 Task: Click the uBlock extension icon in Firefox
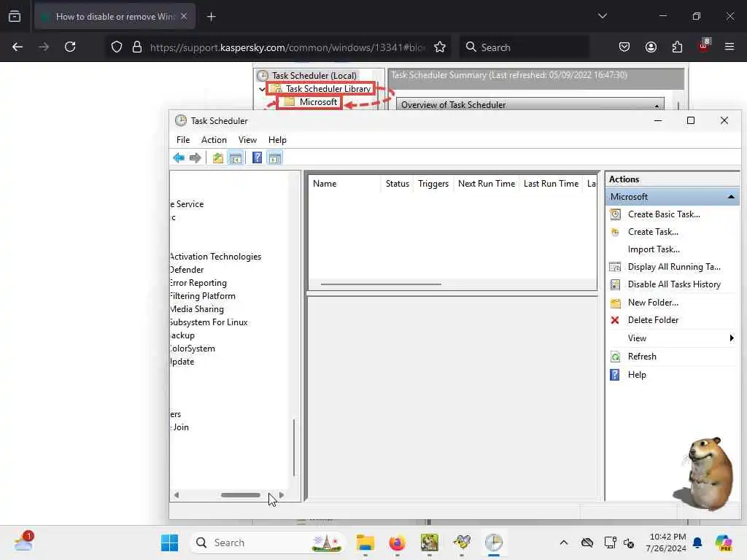click(704, 46)
